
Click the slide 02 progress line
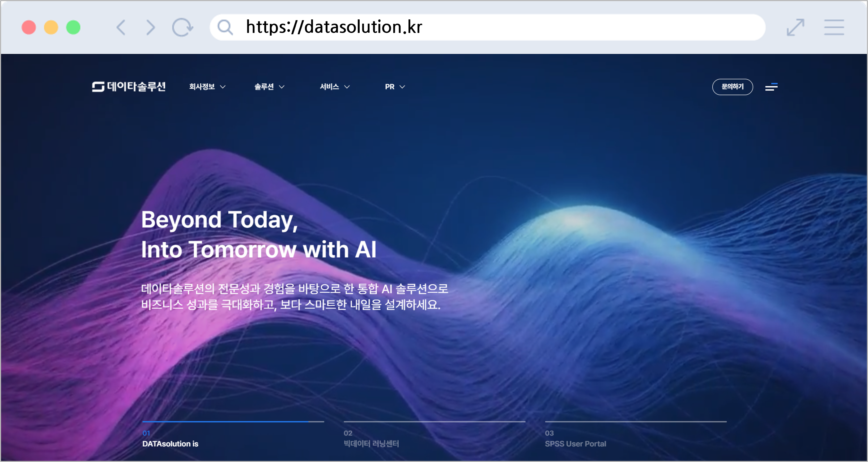click(x=434, y=421)
